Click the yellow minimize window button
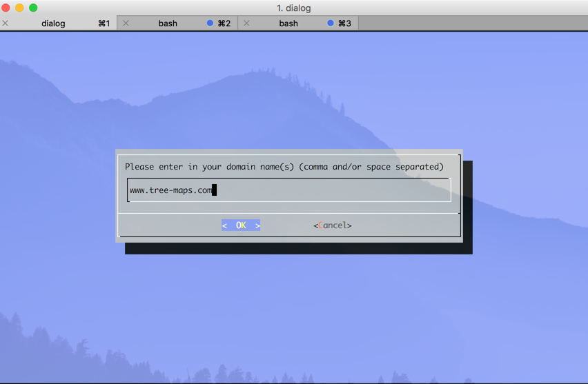Viewport: 588px width, 384px height. click(19, 8)
